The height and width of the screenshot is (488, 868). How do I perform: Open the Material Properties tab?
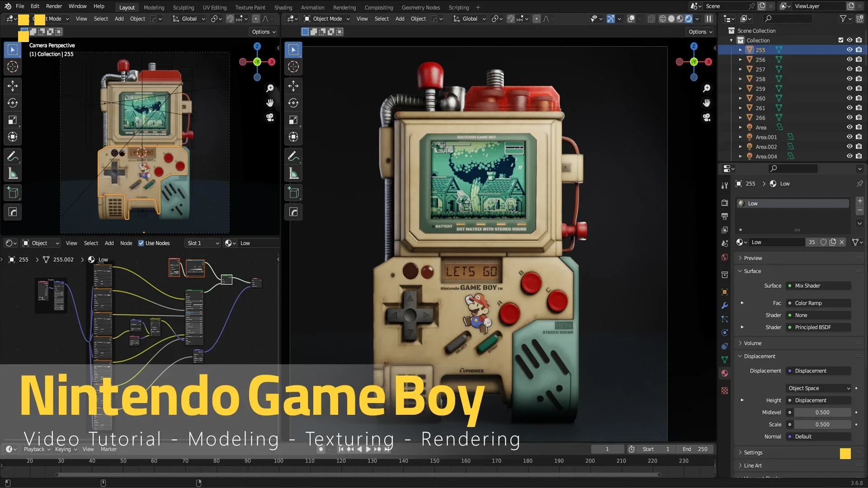click(725, 373)
